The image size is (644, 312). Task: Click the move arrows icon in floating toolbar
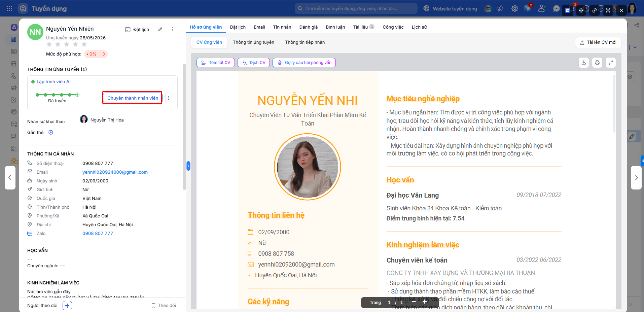tap(581, 10)
